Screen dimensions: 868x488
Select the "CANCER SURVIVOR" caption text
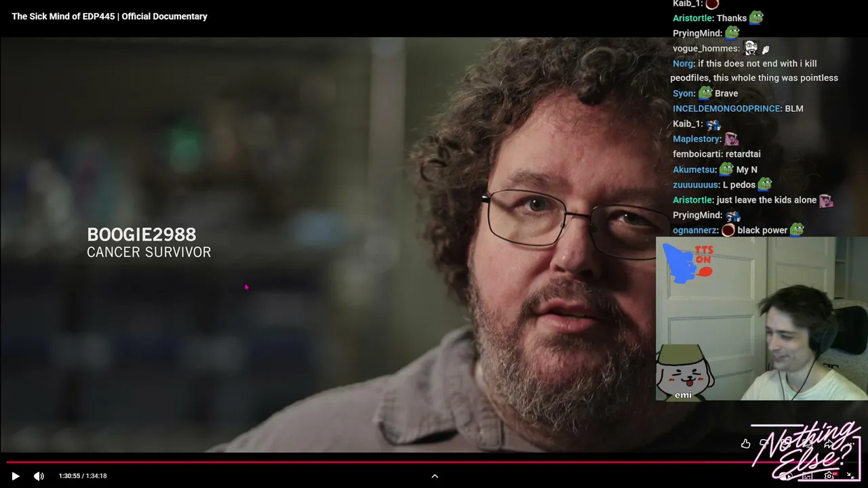click(149, 252)
